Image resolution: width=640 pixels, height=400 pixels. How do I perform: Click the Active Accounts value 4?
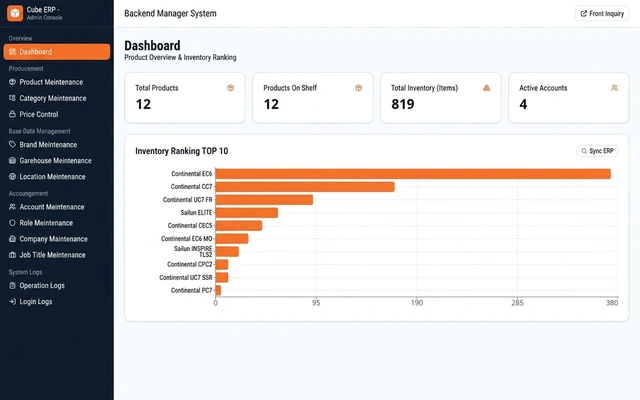click(x=523, y=104)
